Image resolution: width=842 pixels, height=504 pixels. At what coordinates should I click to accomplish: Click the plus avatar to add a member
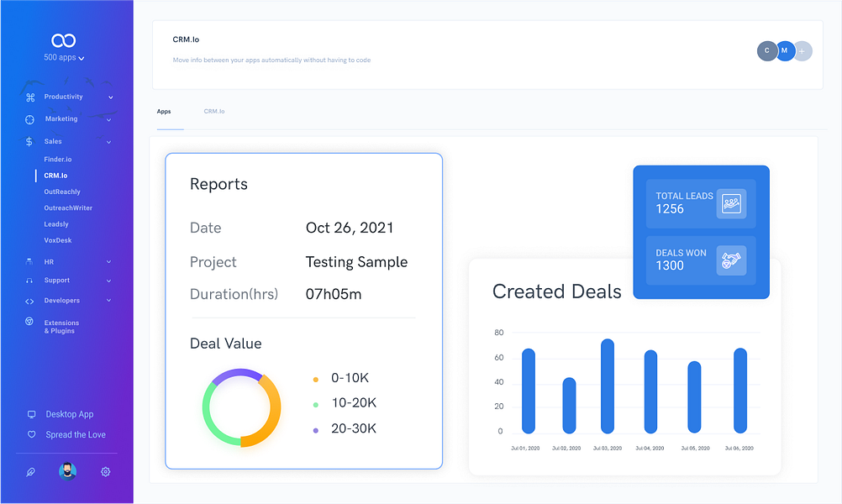pyautogui.click(x=803, y=51)
